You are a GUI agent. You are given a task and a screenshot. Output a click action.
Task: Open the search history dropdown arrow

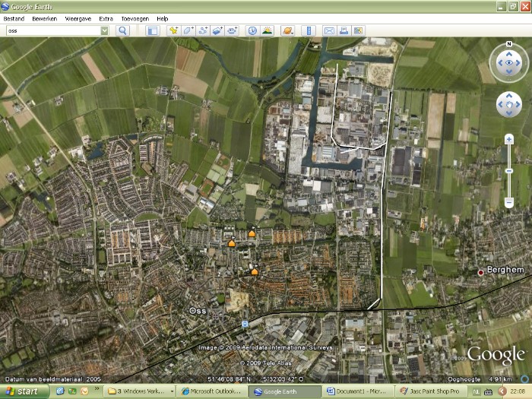[104, 30]
